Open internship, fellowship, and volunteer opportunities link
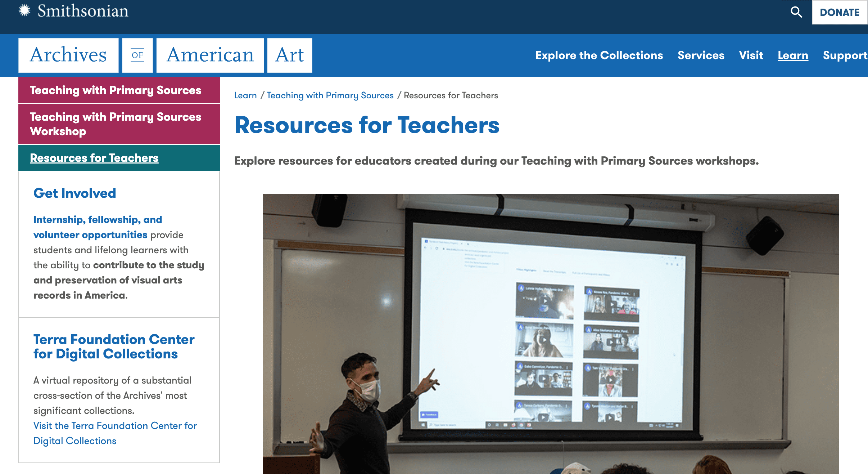868x474 pixels. pos(98,227)
